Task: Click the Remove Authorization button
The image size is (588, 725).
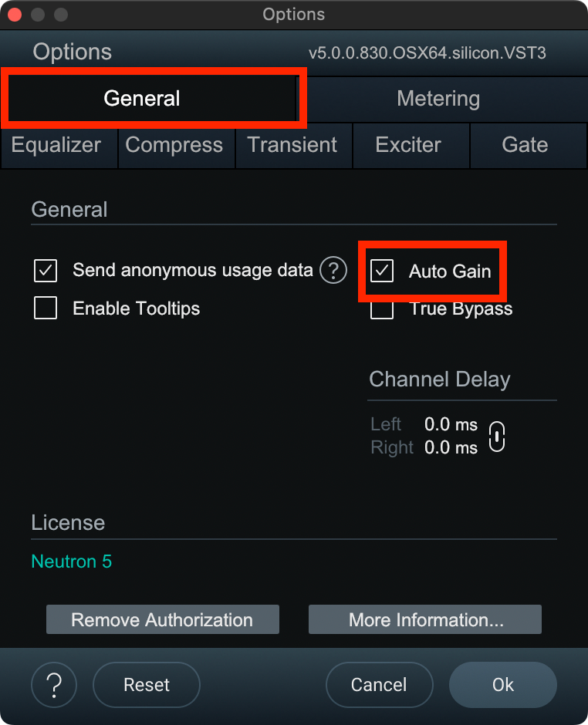Action: pyautogui.click(x=162, y=620)
